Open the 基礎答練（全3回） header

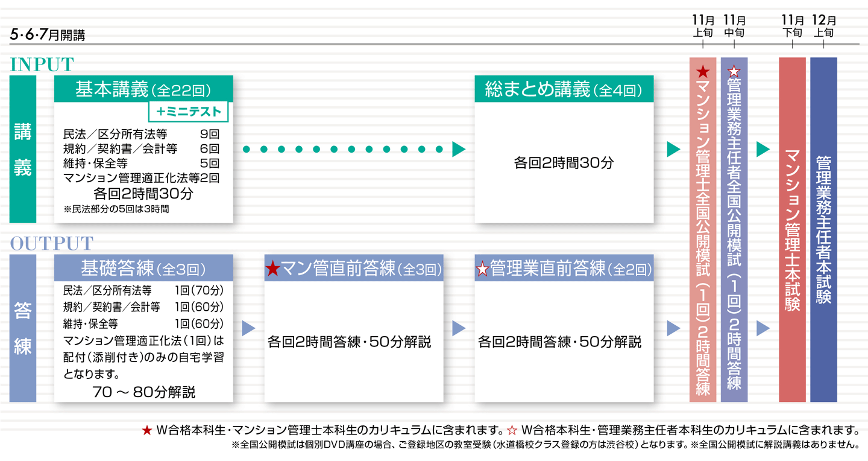click(143, 269)
